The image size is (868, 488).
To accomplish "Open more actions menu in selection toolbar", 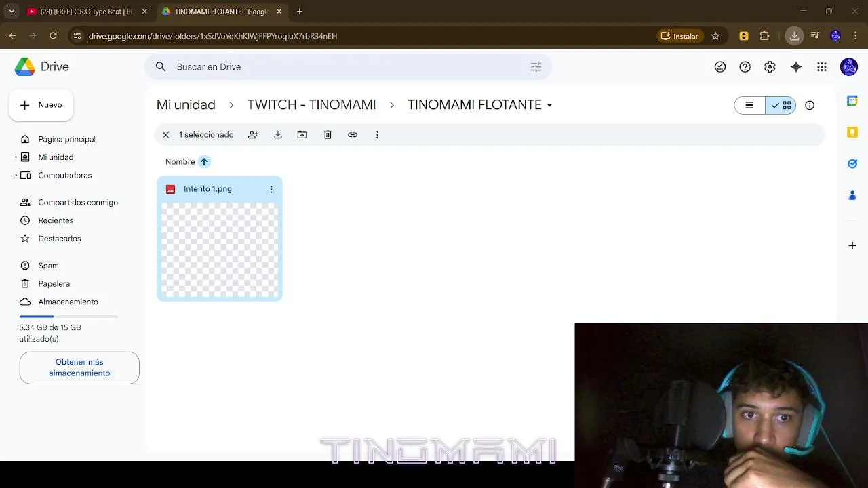I will (x=378, y=135).
